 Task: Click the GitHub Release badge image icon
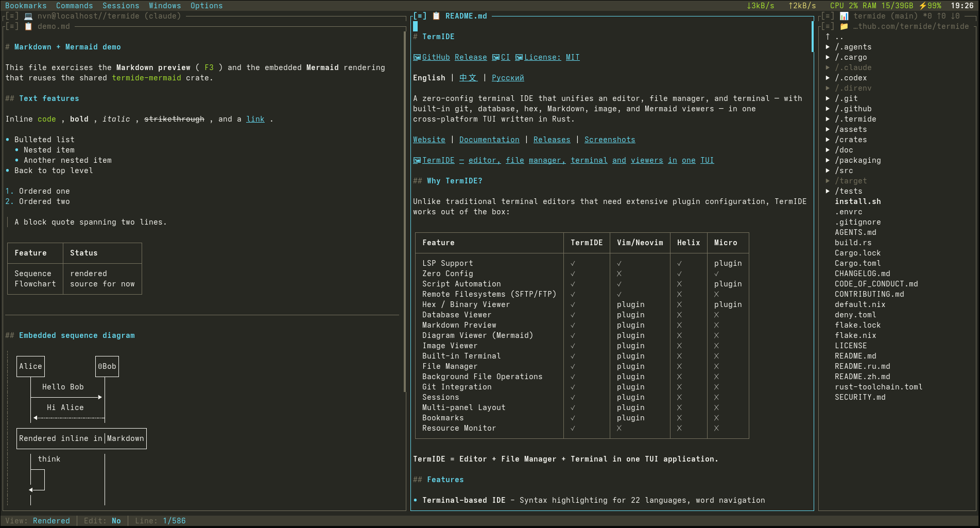tap(417, 57)
